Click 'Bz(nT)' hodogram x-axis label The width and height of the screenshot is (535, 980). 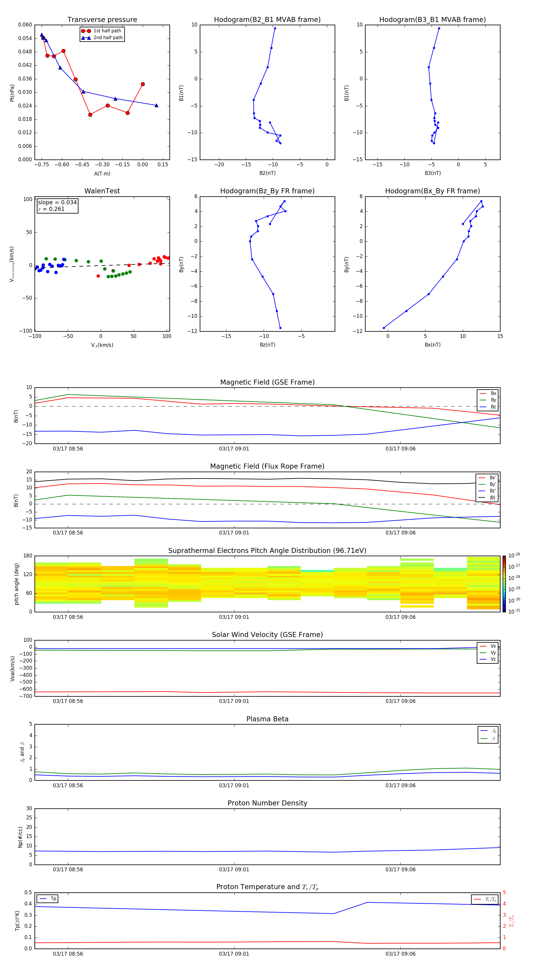267,345
